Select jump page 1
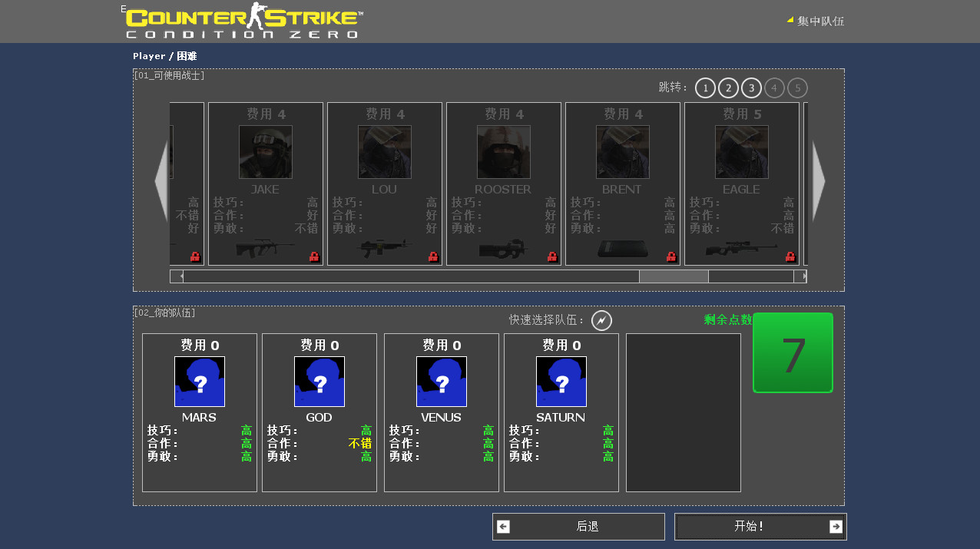The height and width of the screenshot is (549, 980). coord(704,88)
